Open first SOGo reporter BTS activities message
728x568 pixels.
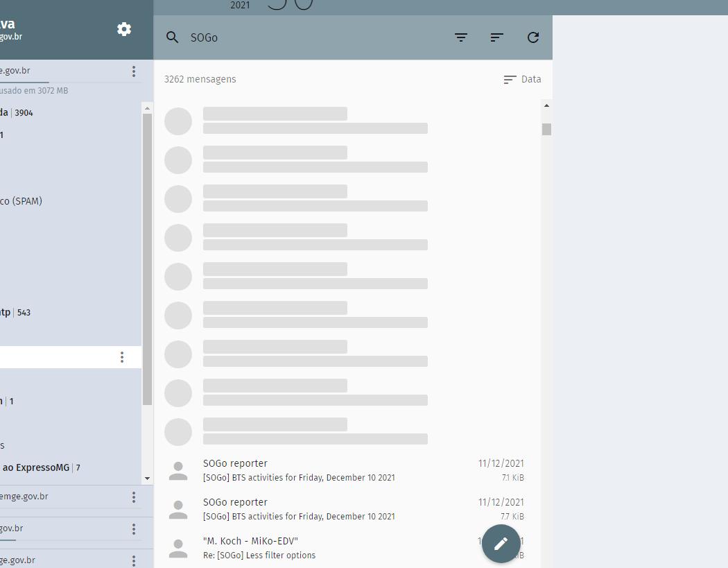click(347, 470)
